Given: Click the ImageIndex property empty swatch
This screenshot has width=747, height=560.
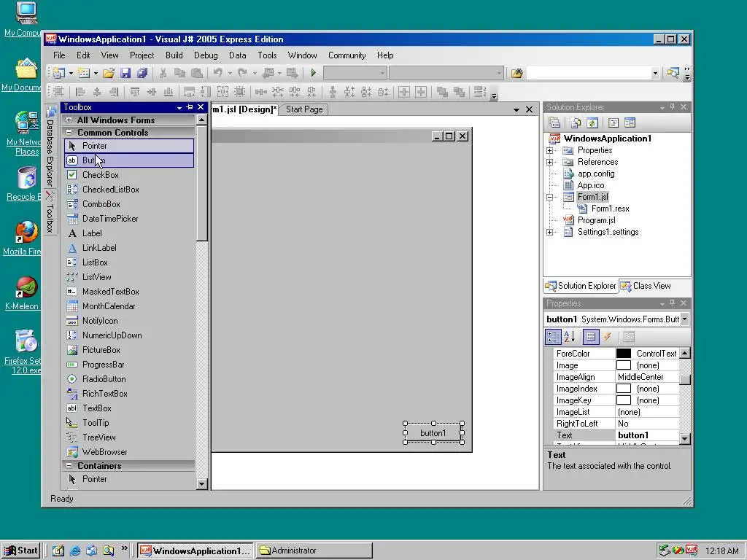Looking at the screenshot, I should point(624,389).
